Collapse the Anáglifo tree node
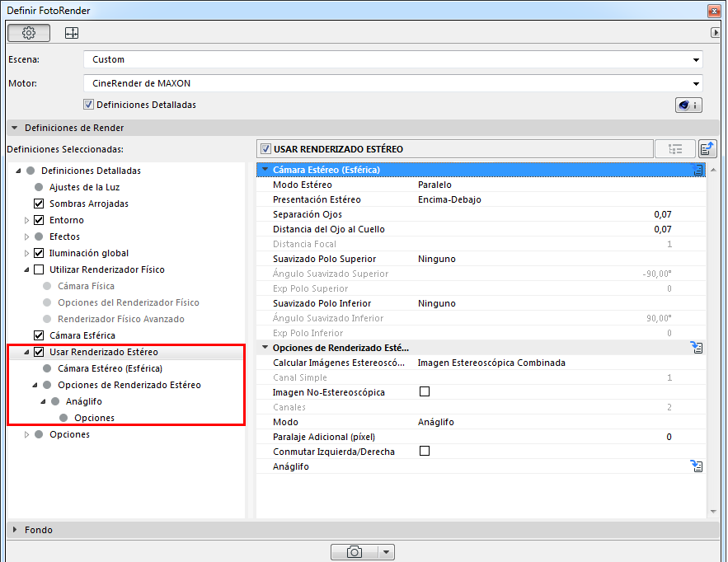 [43, 401]
